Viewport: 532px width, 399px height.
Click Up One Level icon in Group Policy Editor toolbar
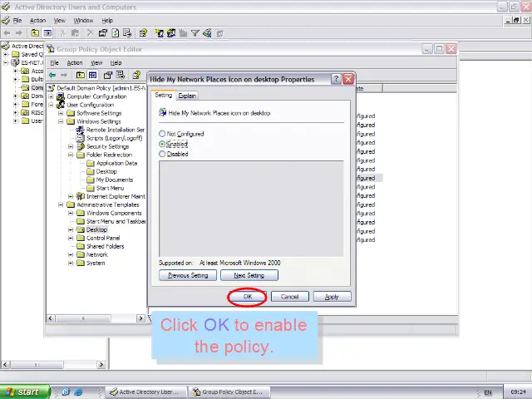pos(81,75)
